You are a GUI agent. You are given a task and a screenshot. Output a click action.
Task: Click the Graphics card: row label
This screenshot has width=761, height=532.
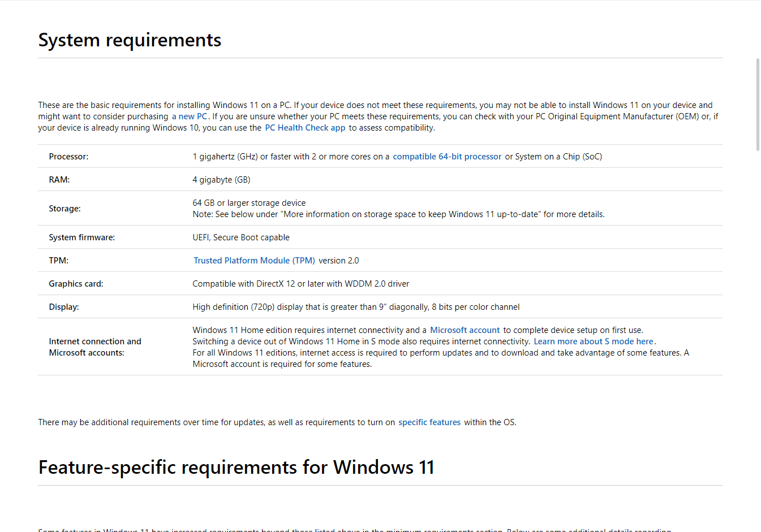(x=76, y=284)
